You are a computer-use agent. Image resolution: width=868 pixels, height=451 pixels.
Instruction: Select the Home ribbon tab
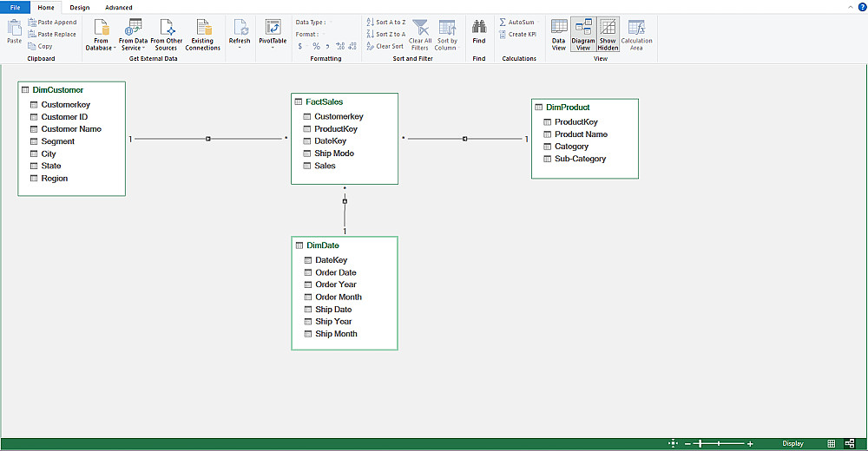pyautogui.click(x=46, y=7)
